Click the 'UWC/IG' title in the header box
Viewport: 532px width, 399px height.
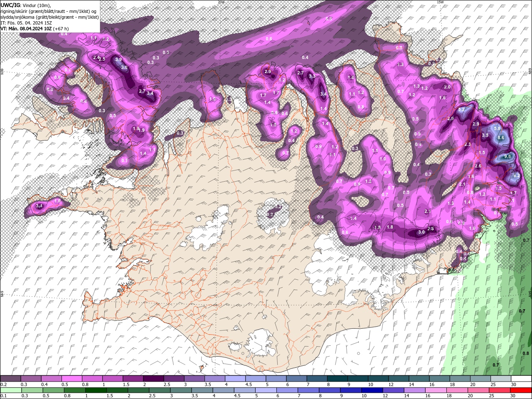pyautogui.click(x=10, y=5)
